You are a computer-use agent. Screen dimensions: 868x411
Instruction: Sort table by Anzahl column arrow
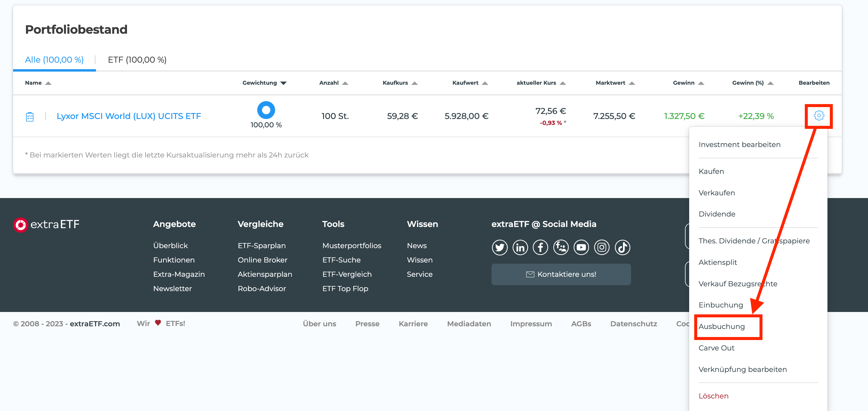pos(345,83)
